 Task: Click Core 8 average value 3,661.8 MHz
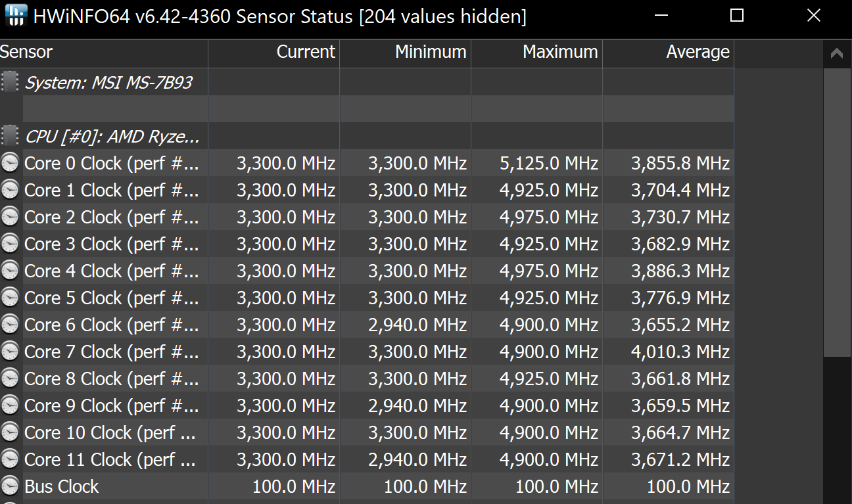pyautogui.click(x=680, y=378)
